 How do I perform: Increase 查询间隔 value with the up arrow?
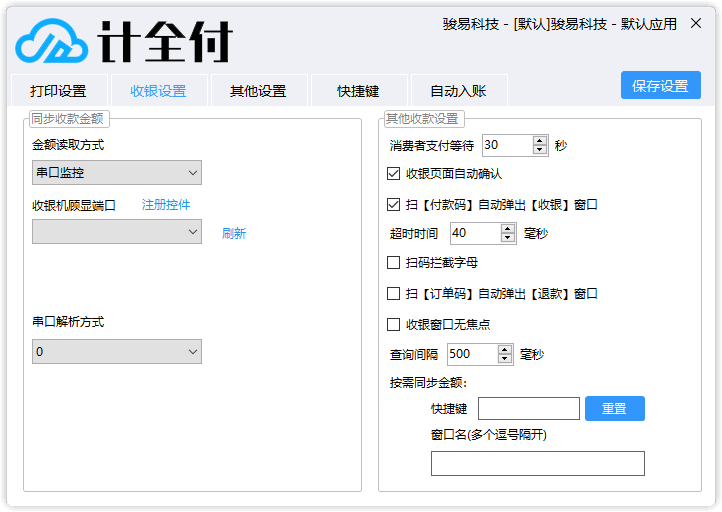coord(505,350)
